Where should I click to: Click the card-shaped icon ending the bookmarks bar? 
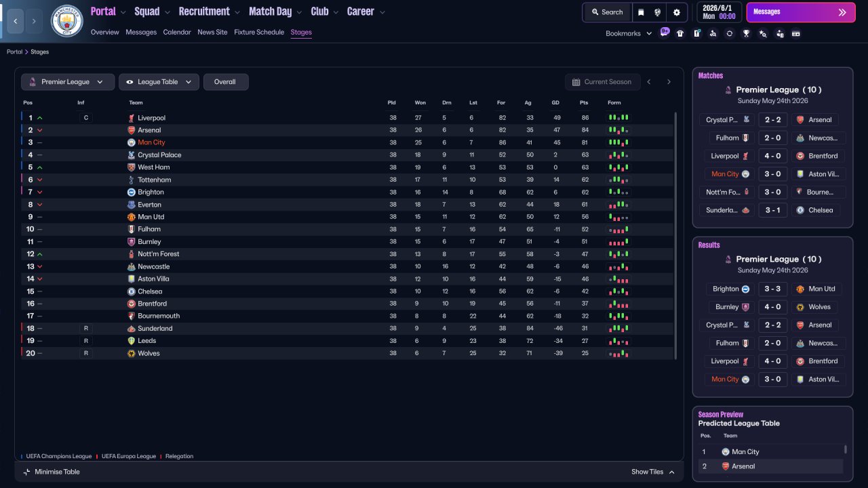[796, 33]
